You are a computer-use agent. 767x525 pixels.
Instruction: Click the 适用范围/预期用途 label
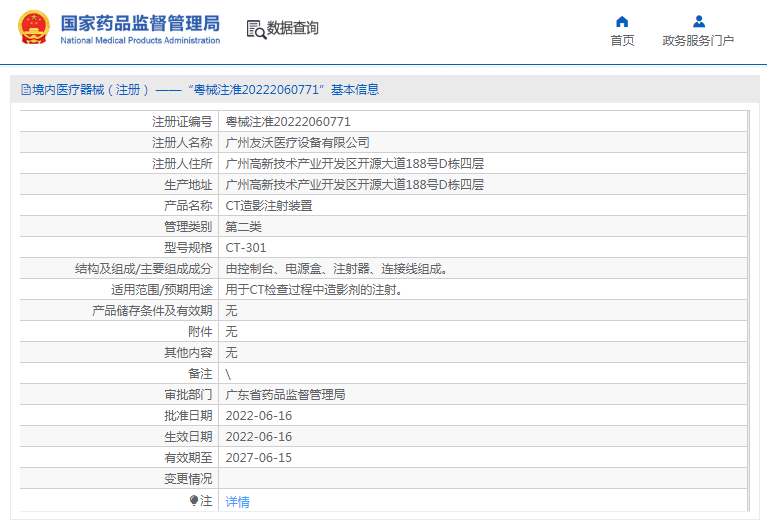coord(162,290)
